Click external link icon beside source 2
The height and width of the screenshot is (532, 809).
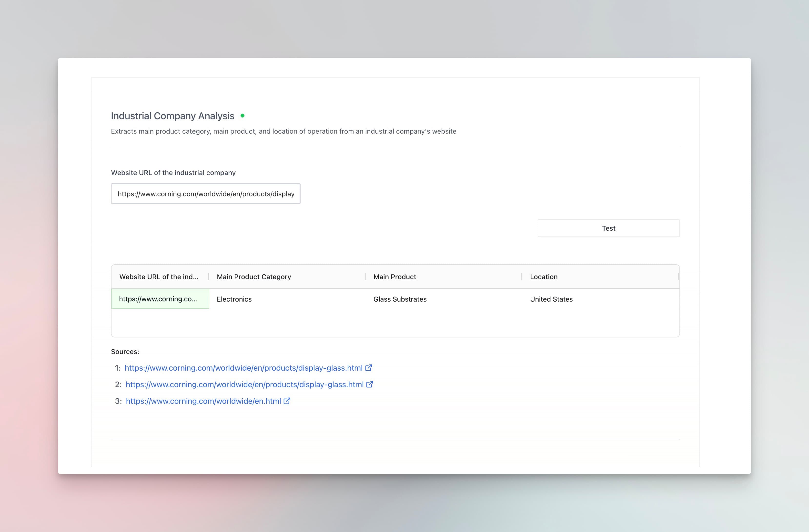coord(369,384)
